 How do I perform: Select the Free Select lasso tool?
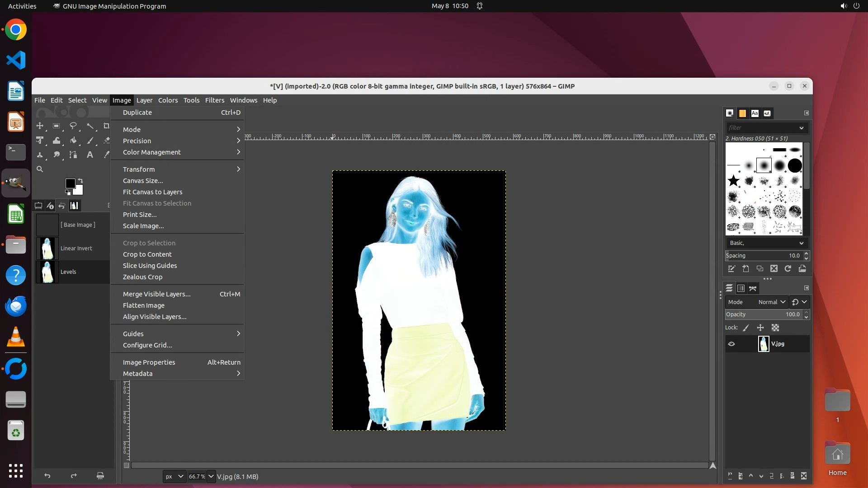pos(73,126)
